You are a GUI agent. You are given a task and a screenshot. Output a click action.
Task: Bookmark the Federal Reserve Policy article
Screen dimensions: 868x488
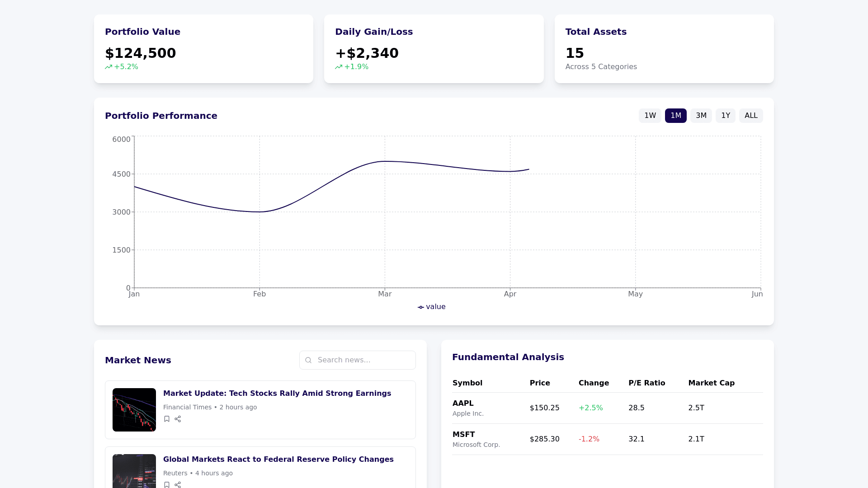[167, 484]
